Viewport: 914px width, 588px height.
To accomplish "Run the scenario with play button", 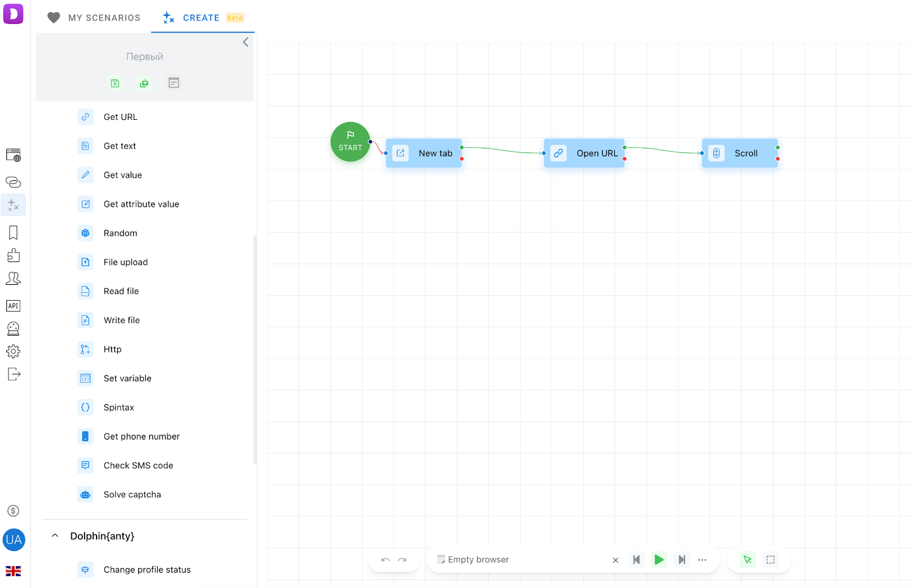I will [659, 560].
